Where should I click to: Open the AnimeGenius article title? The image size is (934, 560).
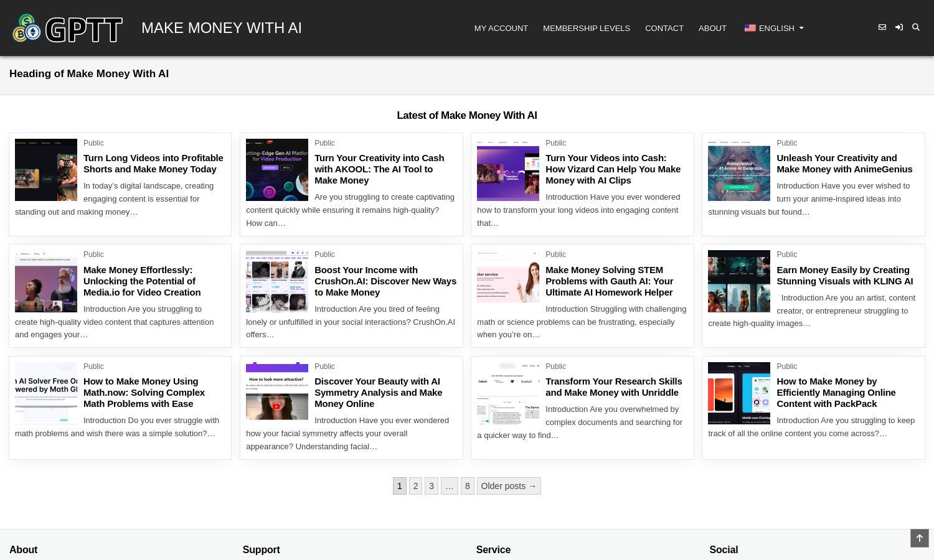click(844, 164)
